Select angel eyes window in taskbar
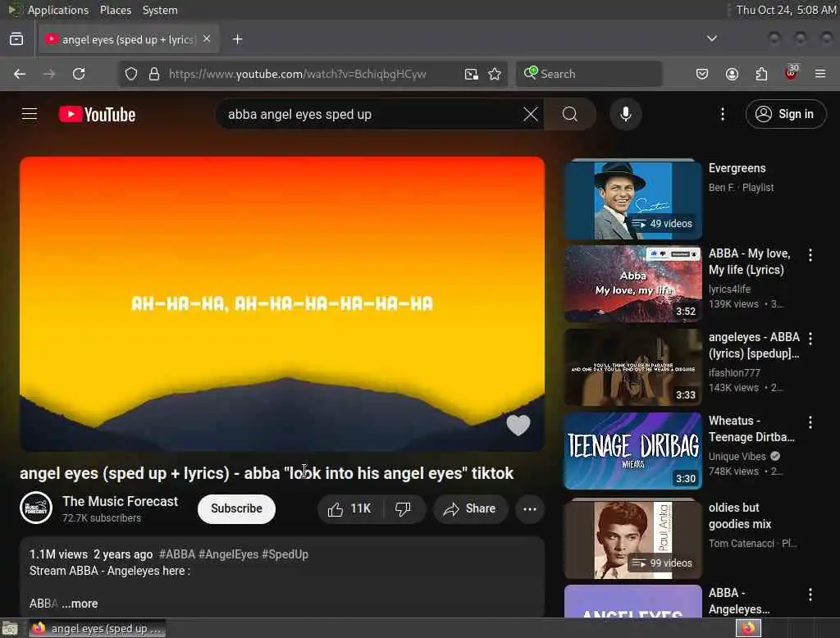Screen dimensions: 840x638 [x=97, y=628]
